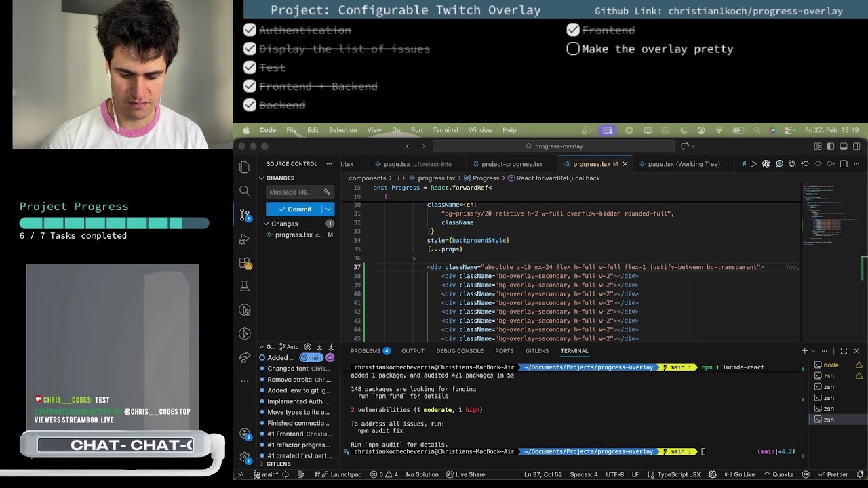
Task: Toggle the primary side bar layout icon
Action: 831,146
